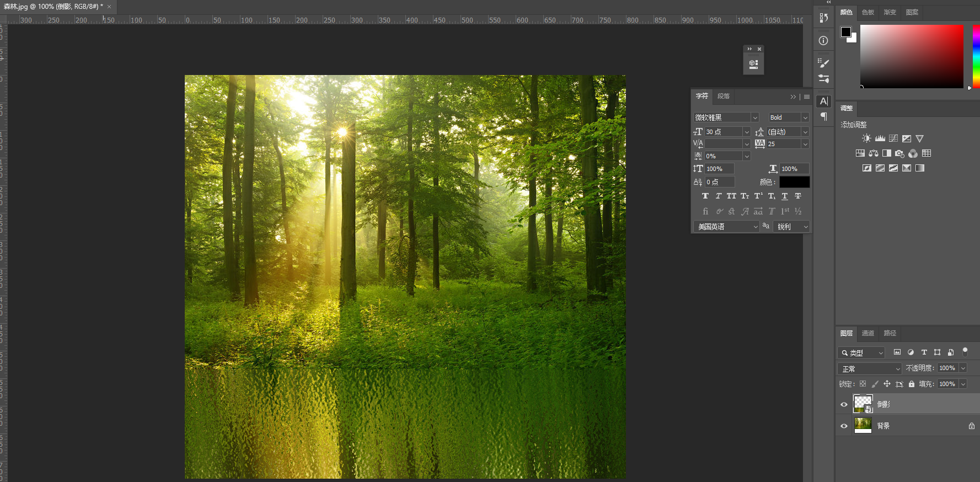The width and height of the screenshot is (980, 482).
Task: Open the Info panel icon
Action: tap(823, 40)
